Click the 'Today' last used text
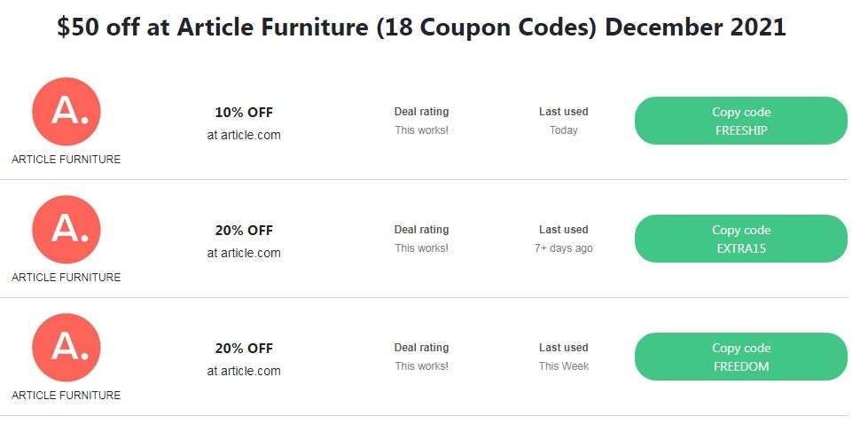Image resolution: width=868 pixels, height=424 pixels. tap(563, 130)
